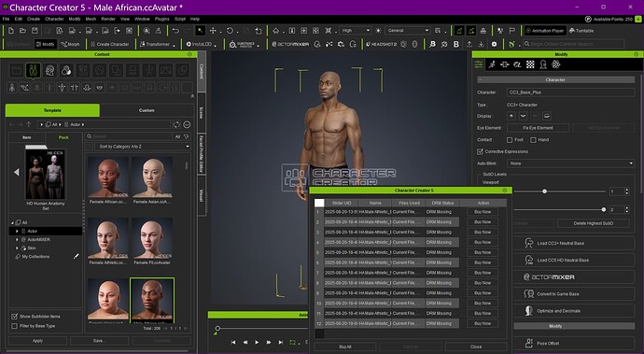Viewport: 644px width, 354px height.
Task: Click the timeline playhead marker
Action: (217, 328)
